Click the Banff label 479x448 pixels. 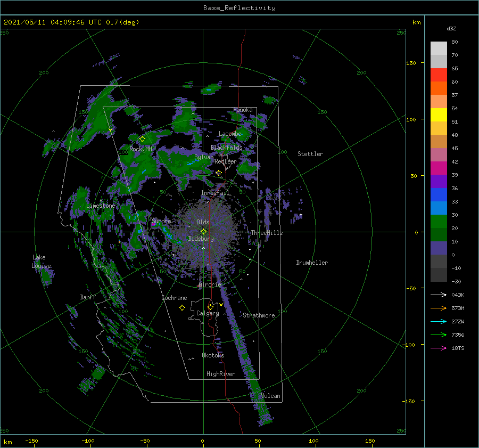point(88,297)
